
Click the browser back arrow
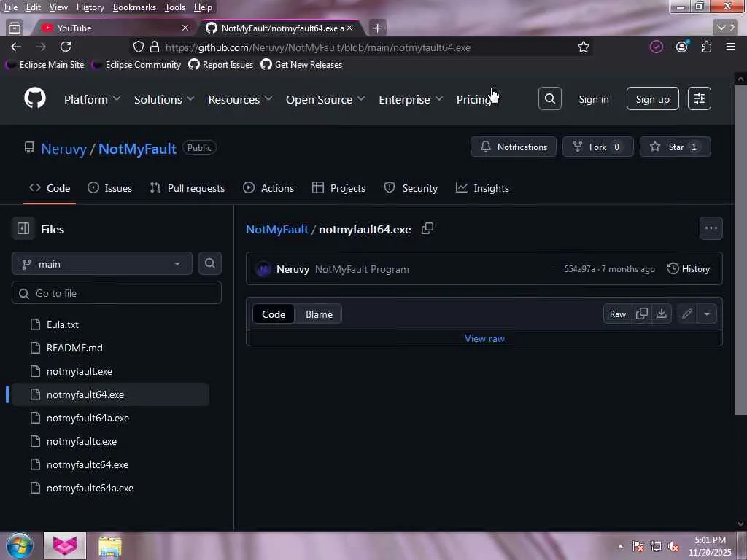coord(16,47)
